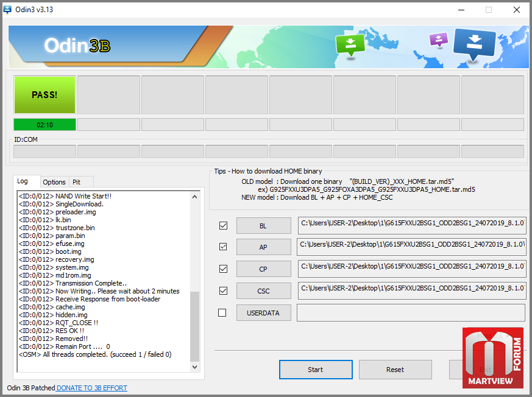Viewport: 532px width, 397px height.
Task: Enable the USERDATA checkbox
Action: tap(222, 312)
